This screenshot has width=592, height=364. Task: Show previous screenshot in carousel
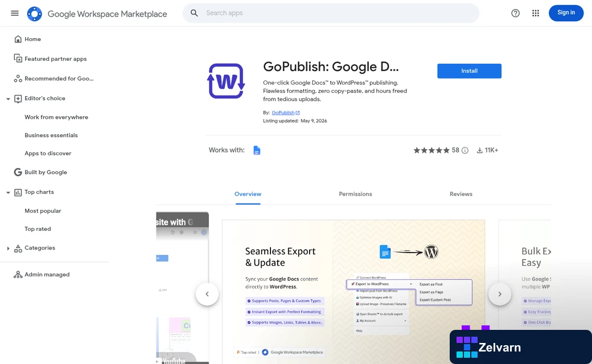click(207, 294)
